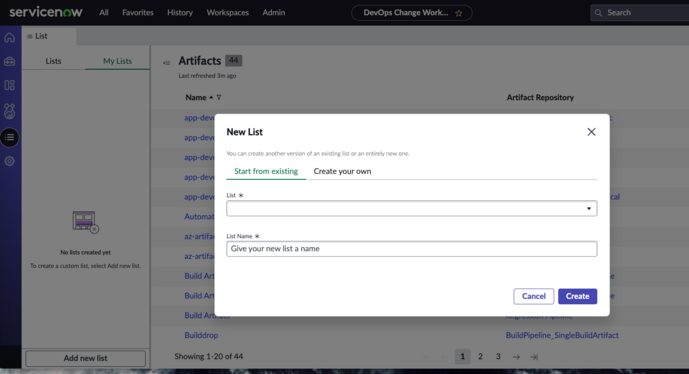
Task: Go to next page arrow
Action: coord(516,357)
